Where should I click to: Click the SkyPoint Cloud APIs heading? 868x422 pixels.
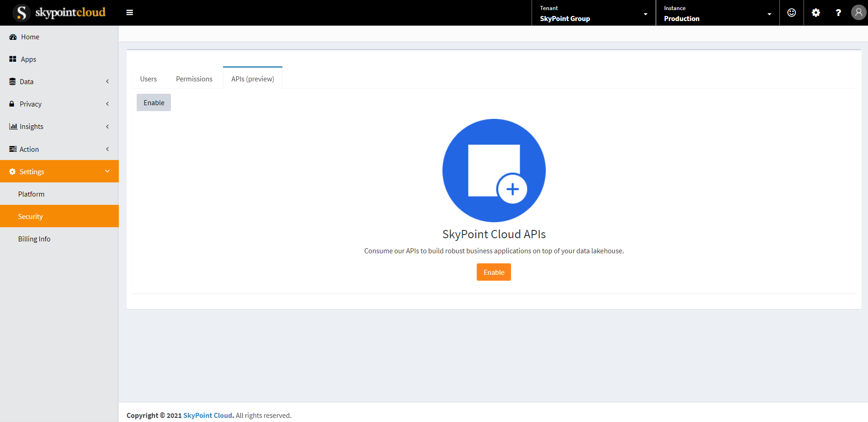tap(494, 234)
